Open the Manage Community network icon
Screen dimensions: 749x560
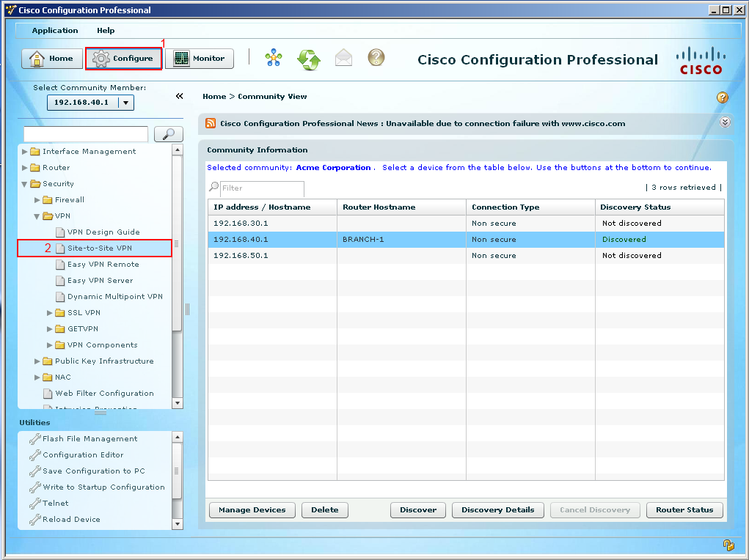click(x=274, y=58)
